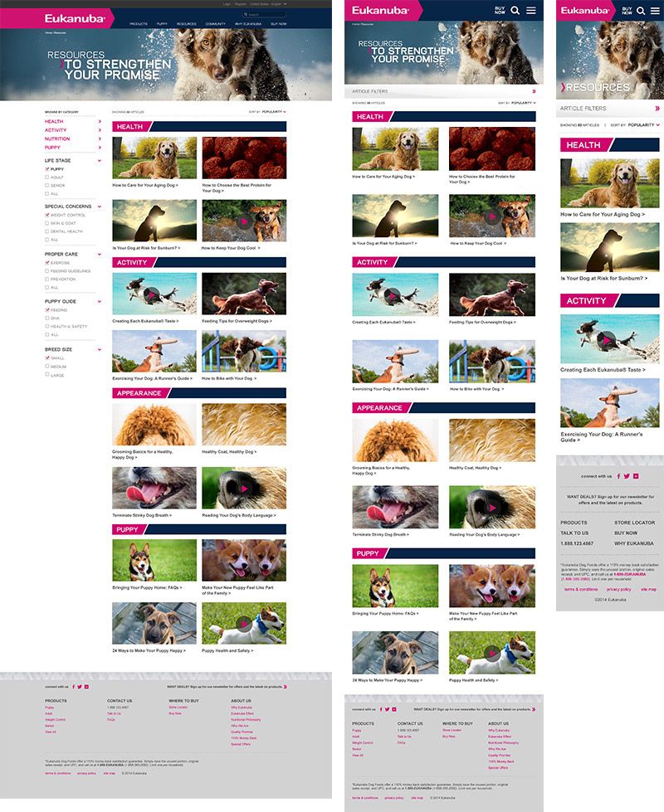Click the Search field in the desktop layout header
Screen dimensions: 664x812
(x=265, y=14)
